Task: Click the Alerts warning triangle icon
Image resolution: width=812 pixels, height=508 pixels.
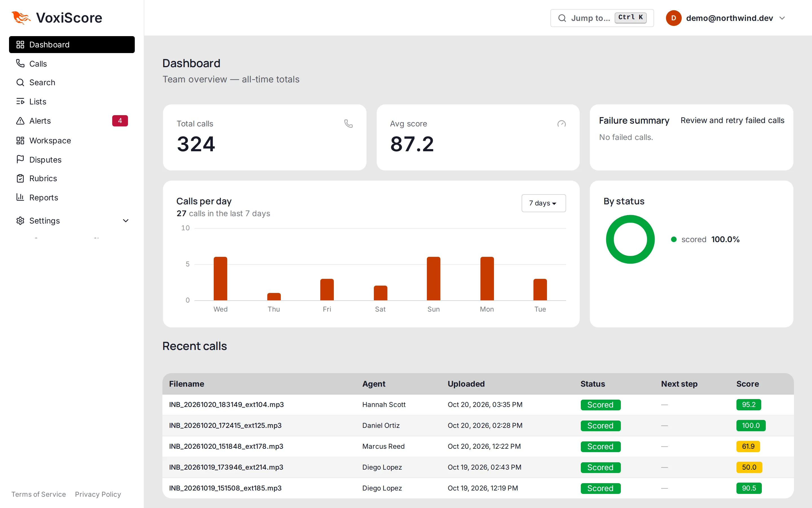Action: (x=20, y=121)
